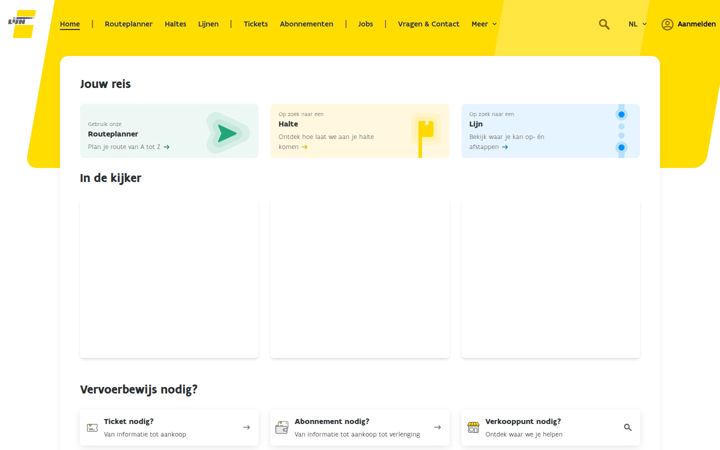Click the 'In de kijker' heading
Screen dimensions: 720x450
click(x=111, y=178)
